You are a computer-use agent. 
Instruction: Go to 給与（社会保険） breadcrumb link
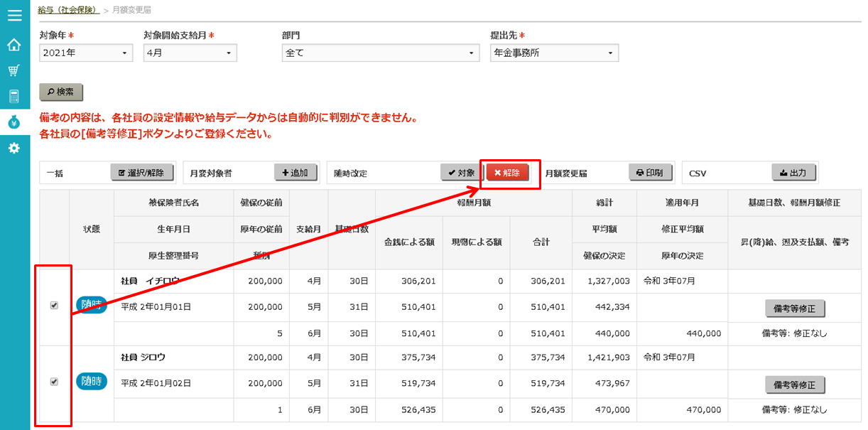[x=68, y=10]
